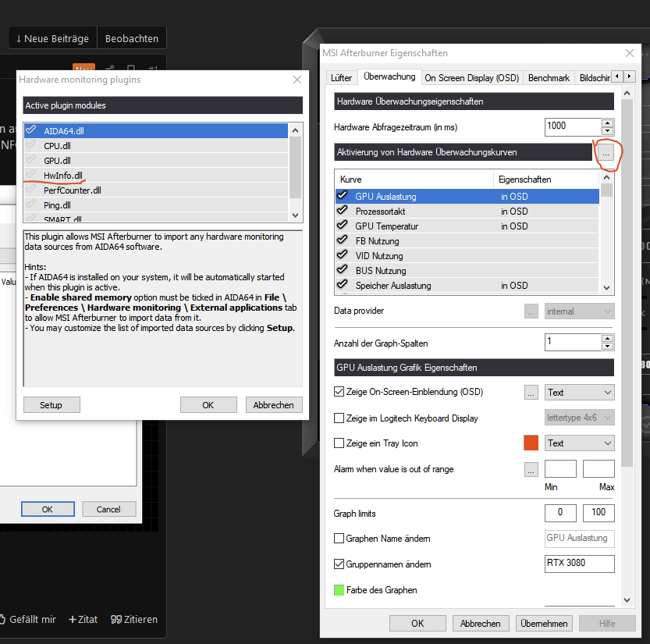This screenshot has width=650, height=644.
Task: Click Übernehmen button
Action: tap(544, 623)
